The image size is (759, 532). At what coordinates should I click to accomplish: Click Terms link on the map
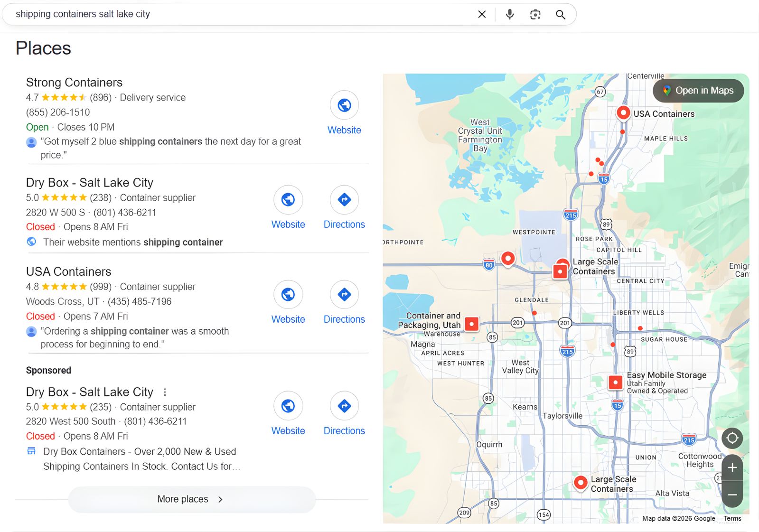click(x=732, y=519)
